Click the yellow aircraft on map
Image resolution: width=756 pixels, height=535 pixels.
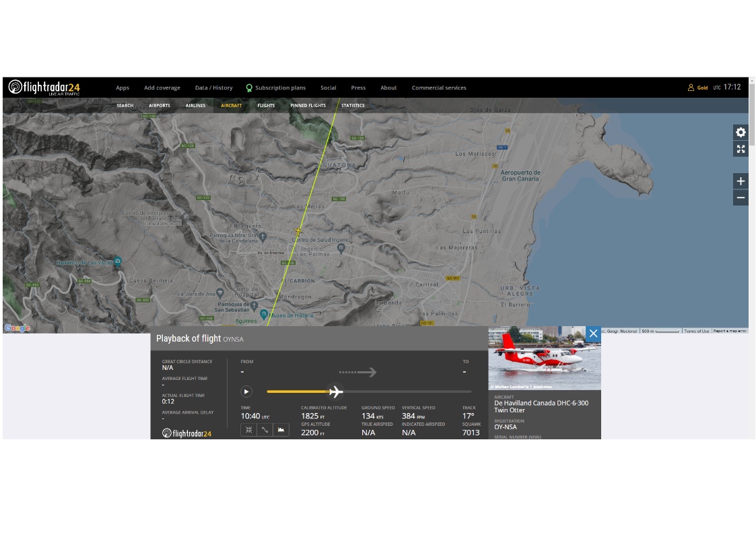(298, 232)
